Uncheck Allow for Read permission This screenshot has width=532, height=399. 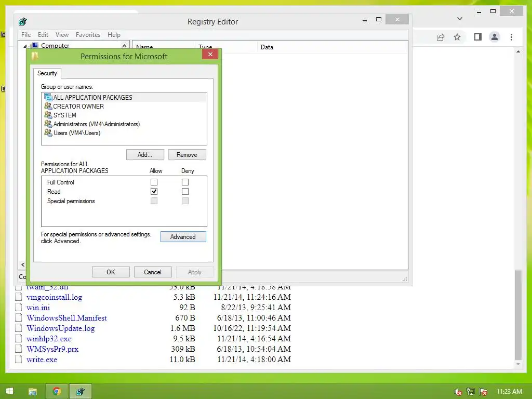click(x=154, y=191)
